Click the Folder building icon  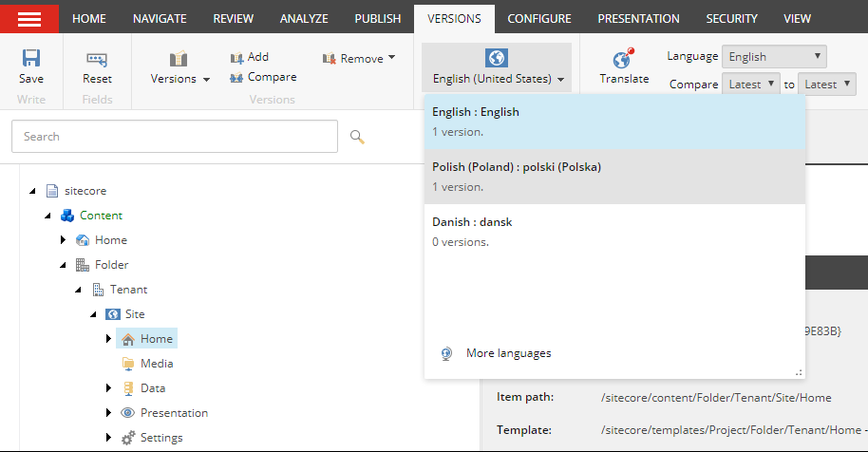[83, 265]
